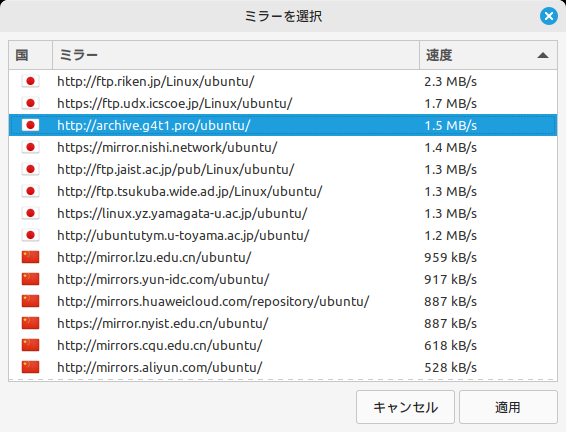Close the ミラーを選択 dialog
566x432 pixels.
click(549, 16)
